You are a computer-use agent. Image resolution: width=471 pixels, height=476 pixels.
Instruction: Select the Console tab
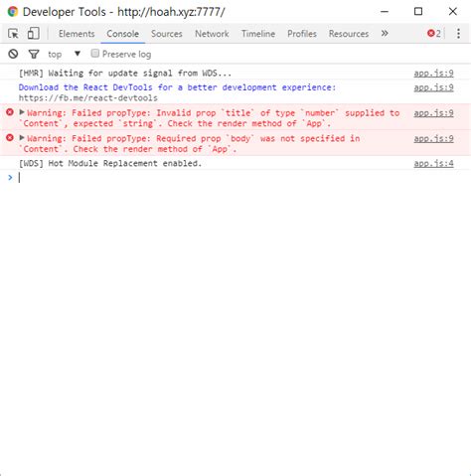pos(122,34)
